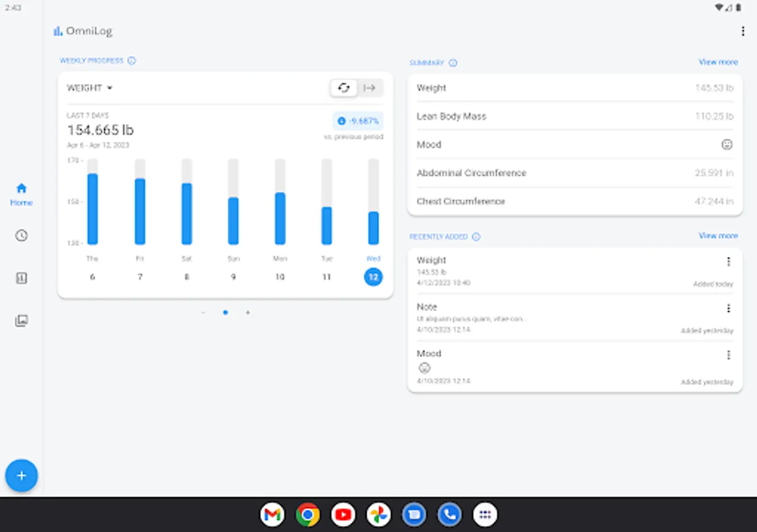
Task: Click smiley icon in recent Mood entry
Action: click(x=424, y=368)
